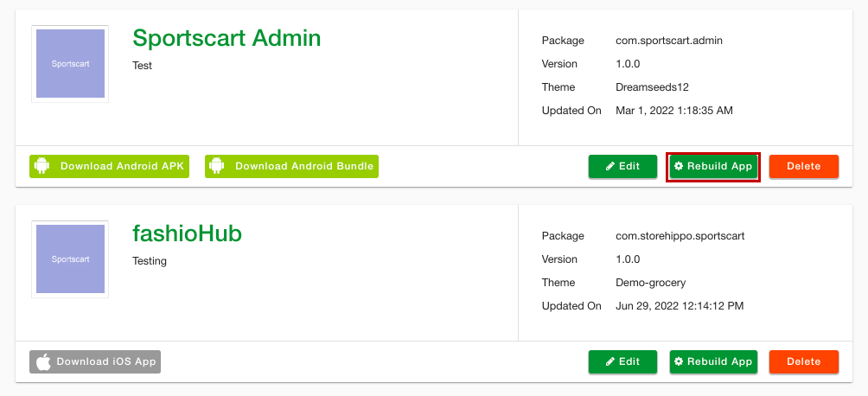Delete the fashioHub app
The height and width of the screenshot is (396, 868).
pyautogui.click(x=803, y=361)
